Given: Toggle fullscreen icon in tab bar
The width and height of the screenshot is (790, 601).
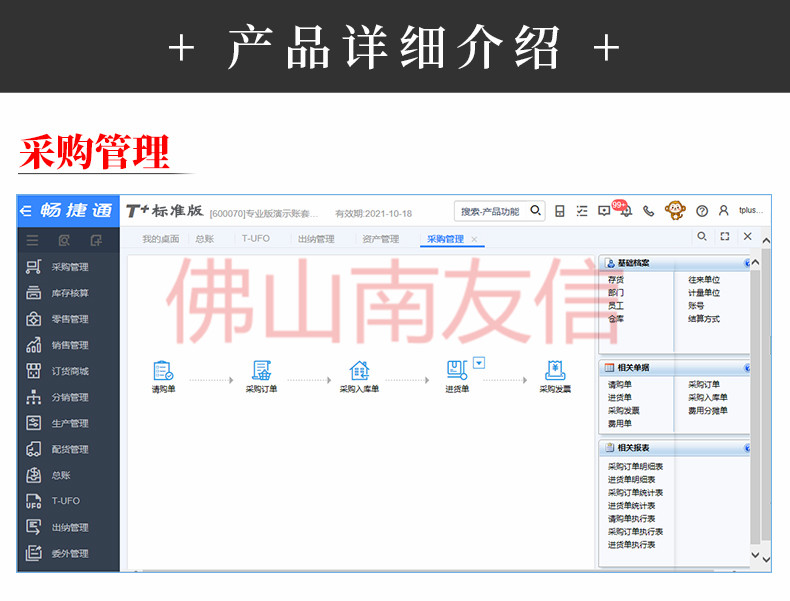Looking at the screenshot, I should 725,236.
